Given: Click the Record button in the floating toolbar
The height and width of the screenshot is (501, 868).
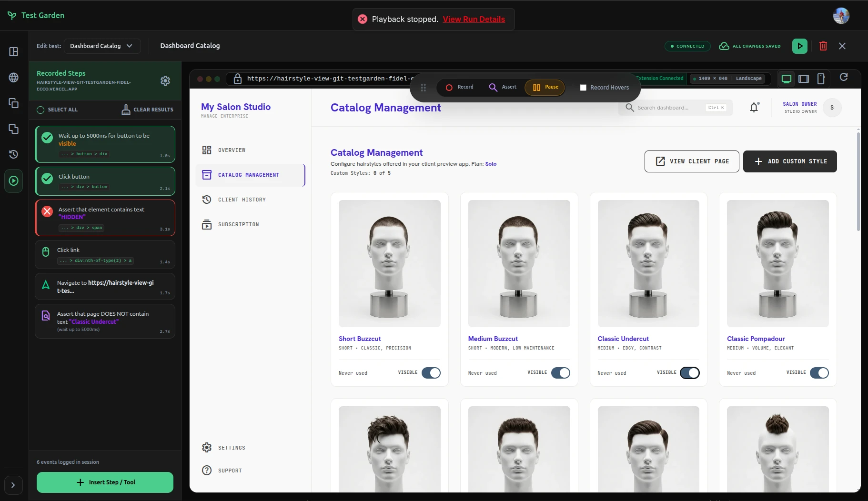Looking at the screenshot, I should [x=459, y=87].
